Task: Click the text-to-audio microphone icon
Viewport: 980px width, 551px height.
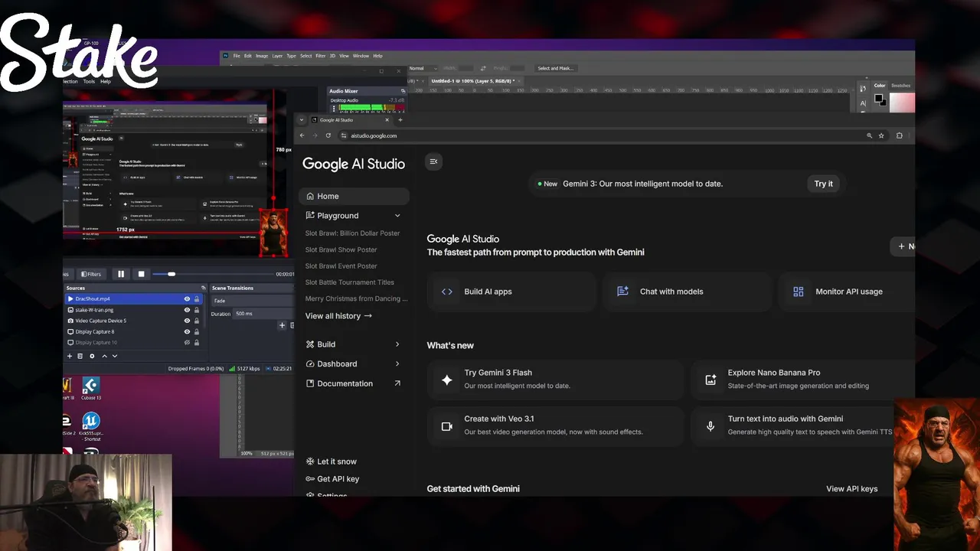Action: 710,426
